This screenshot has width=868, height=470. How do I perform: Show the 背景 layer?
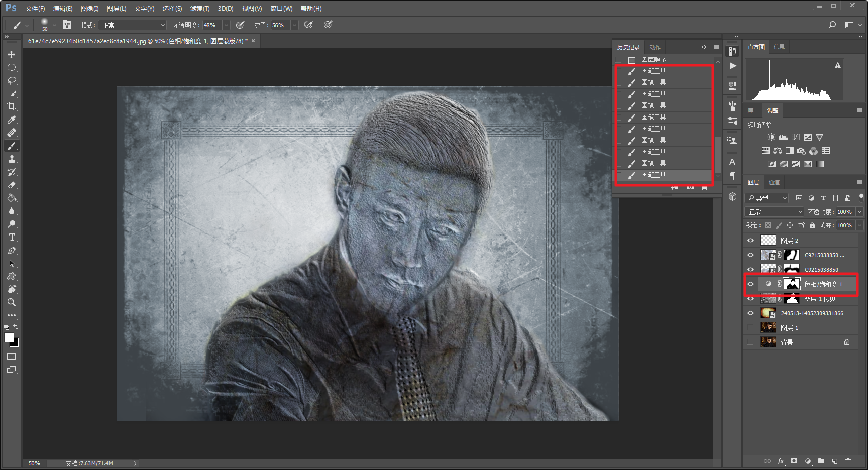pyautogui.click(x=751, y=342)
